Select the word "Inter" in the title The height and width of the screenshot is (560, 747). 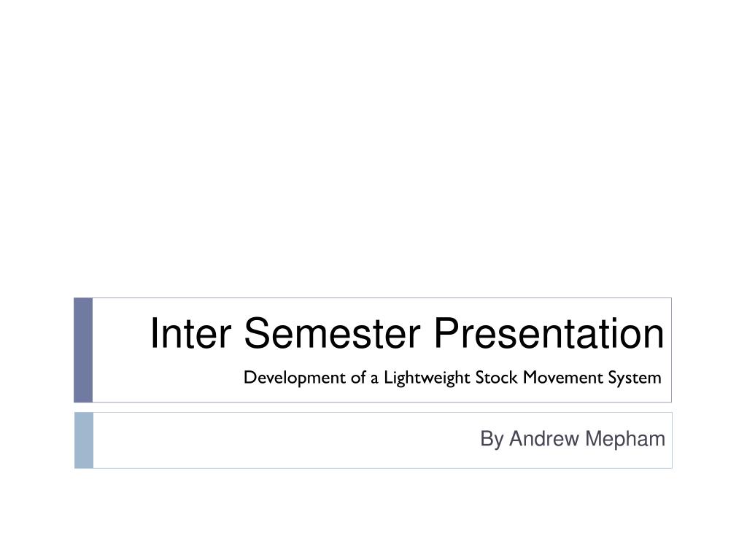(190, 333)
